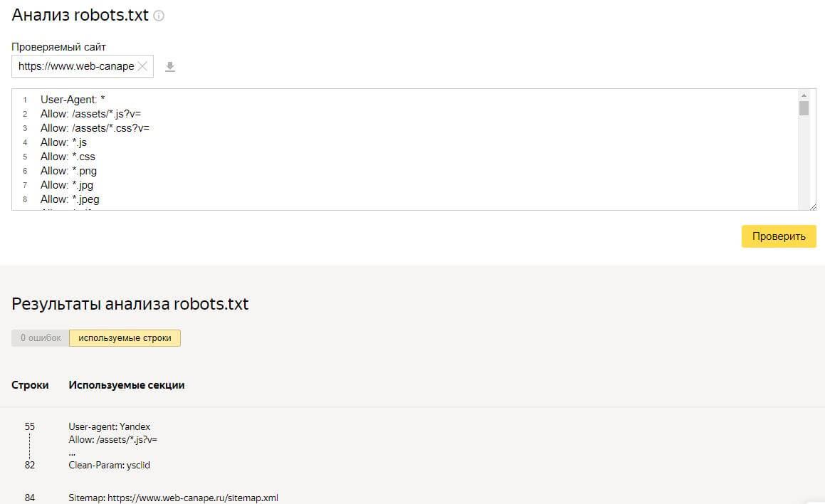Click the Sitemap URL line in results

(x=173, y=498)
